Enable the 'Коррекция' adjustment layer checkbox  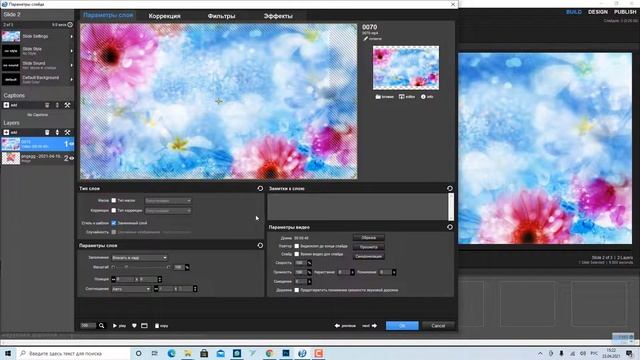(114, 210)
